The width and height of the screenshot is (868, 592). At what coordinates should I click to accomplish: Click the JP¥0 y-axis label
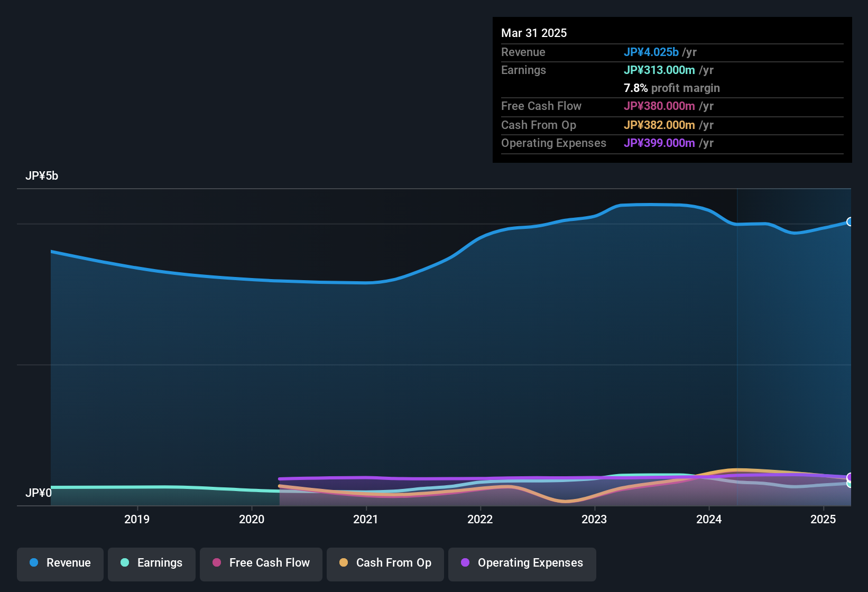(39, 493)
